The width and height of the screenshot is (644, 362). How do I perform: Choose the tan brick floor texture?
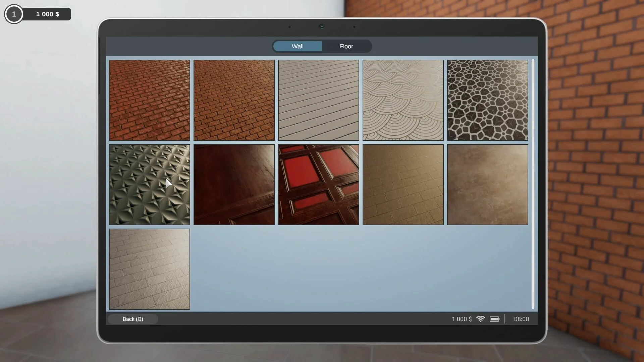(403, 185)
